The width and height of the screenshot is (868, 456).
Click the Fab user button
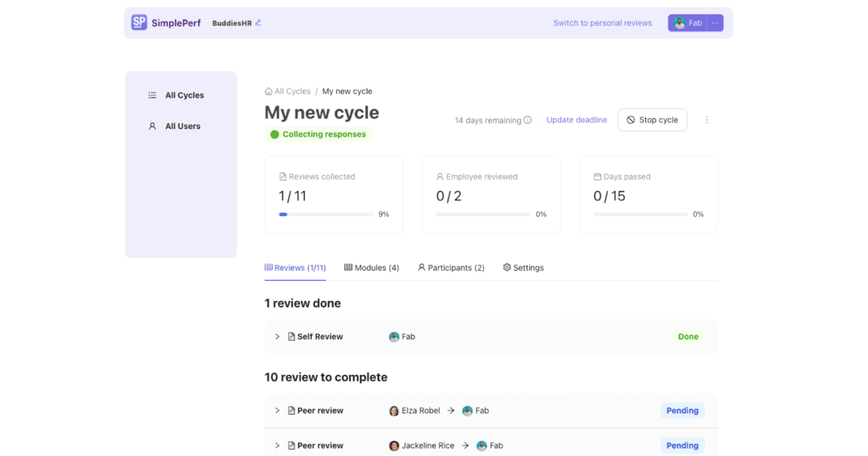(x=687, y=23)
